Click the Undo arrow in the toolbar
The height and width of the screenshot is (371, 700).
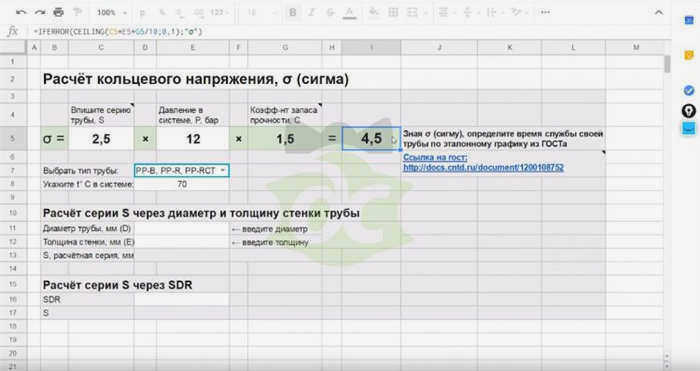click(21, 12)
